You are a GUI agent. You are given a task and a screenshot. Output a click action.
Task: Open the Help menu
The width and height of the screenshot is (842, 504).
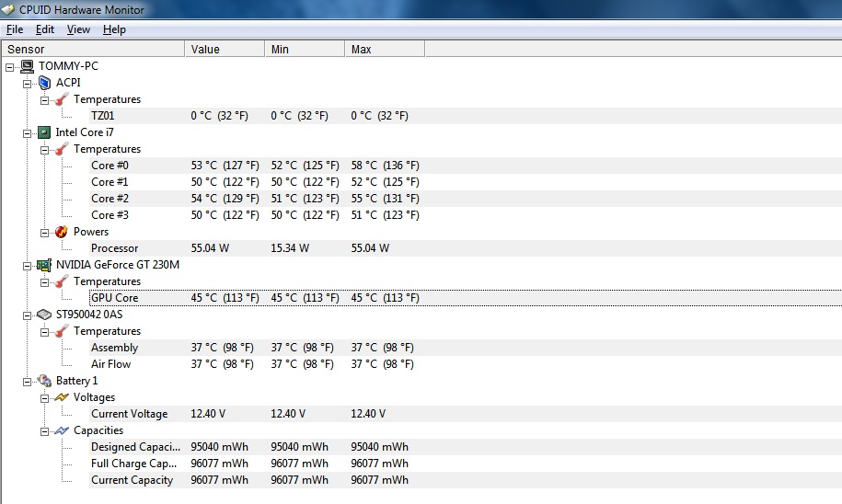114,29
